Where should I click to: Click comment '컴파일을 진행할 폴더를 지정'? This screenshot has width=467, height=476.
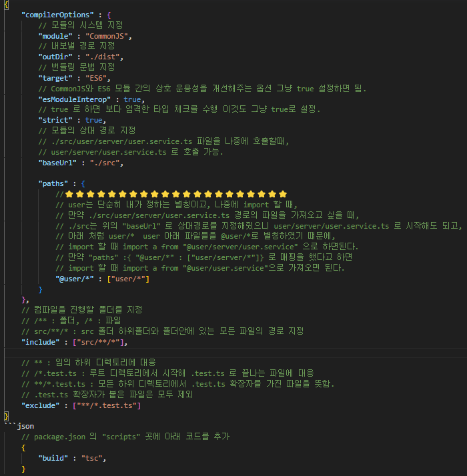point(82,310)
